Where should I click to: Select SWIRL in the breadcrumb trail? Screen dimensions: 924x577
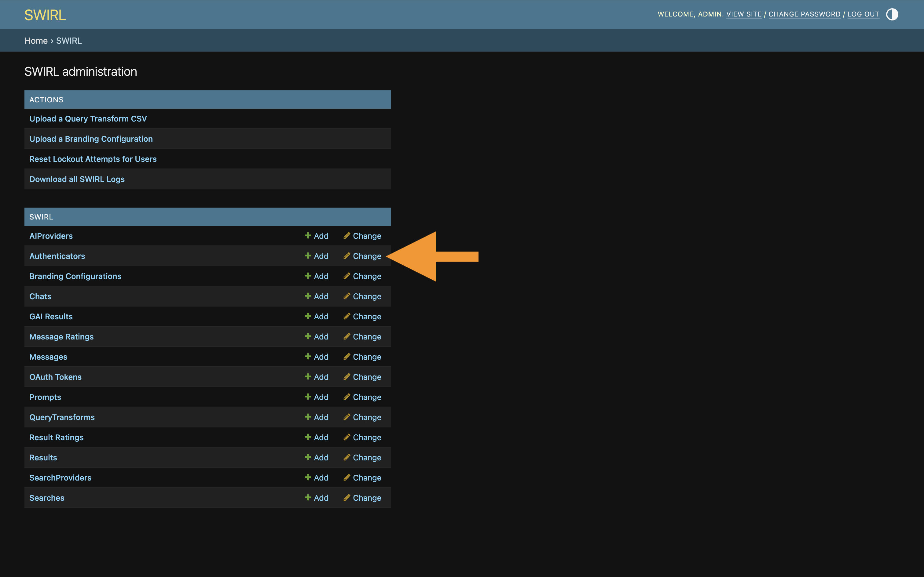point(69,40)
